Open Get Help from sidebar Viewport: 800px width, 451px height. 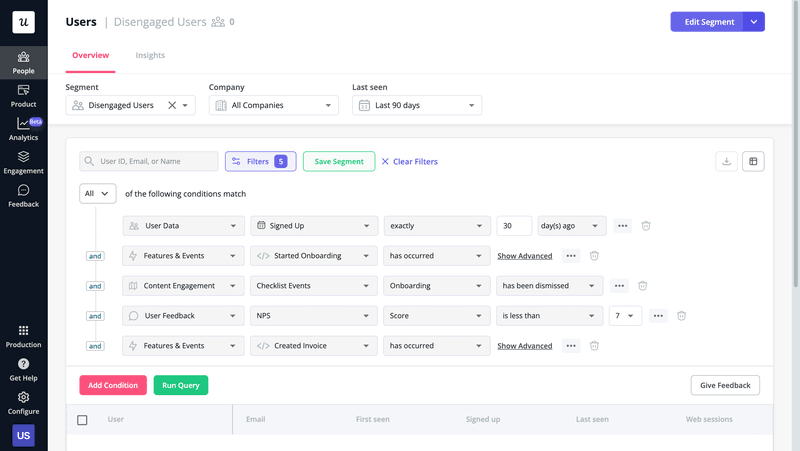[23, 370]
